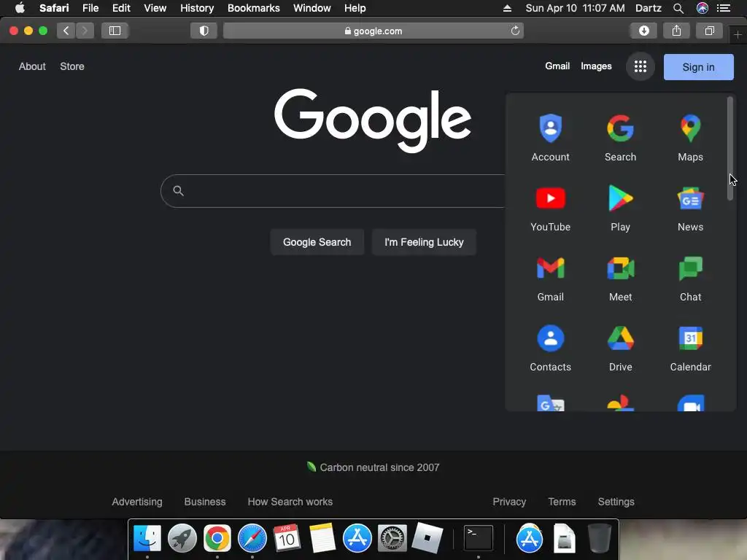This screenshot has width=747, height=560.
Task: Open Google Contacts
Action: [x=550, y=348]
